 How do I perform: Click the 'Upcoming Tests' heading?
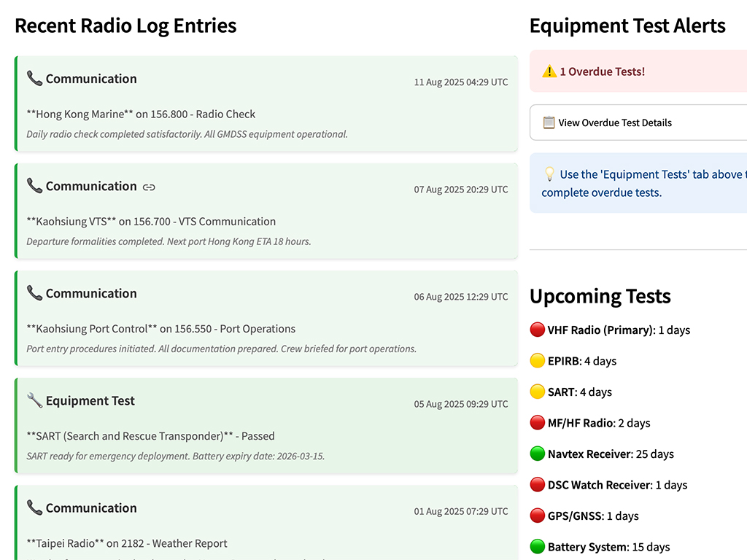(600, 296)
